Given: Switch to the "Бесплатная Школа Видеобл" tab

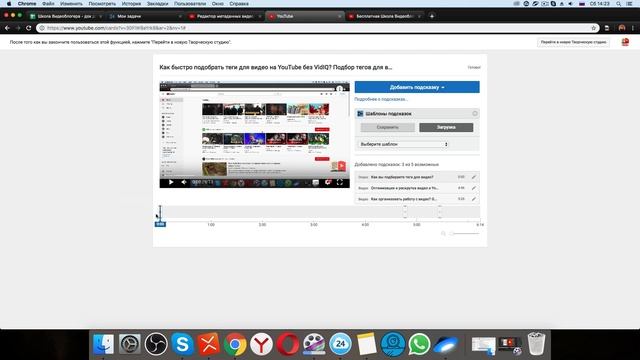Looking at the screenshot, I should click(x=384, y=16).
